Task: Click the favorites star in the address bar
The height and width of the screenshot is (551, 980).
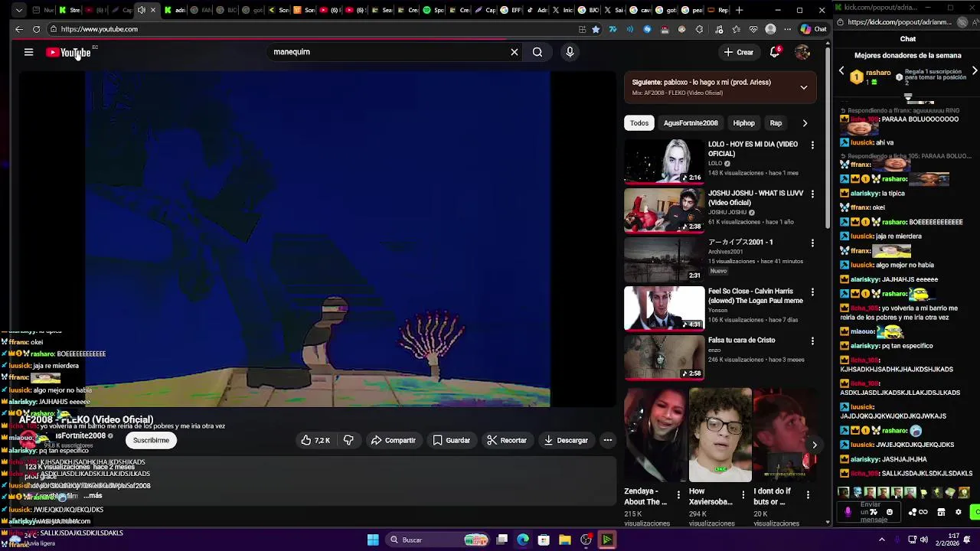Action: (596, 29)
